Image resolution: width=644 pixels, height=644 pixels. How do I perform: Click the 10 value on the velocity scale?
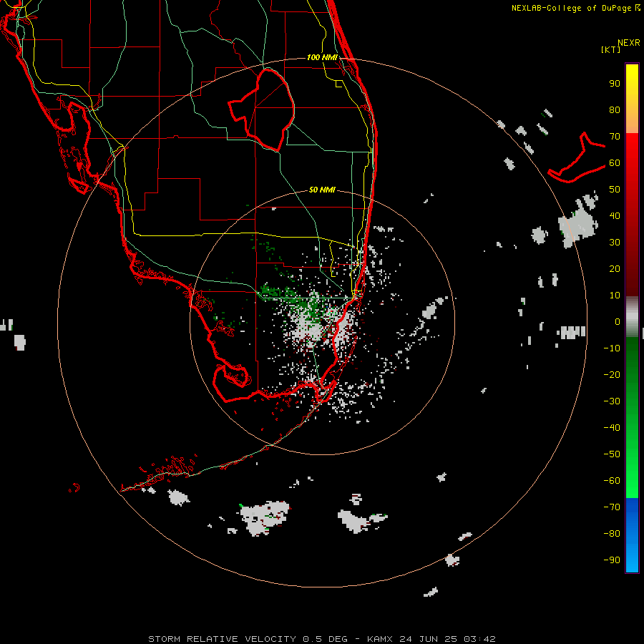click(x=615, y=296)
